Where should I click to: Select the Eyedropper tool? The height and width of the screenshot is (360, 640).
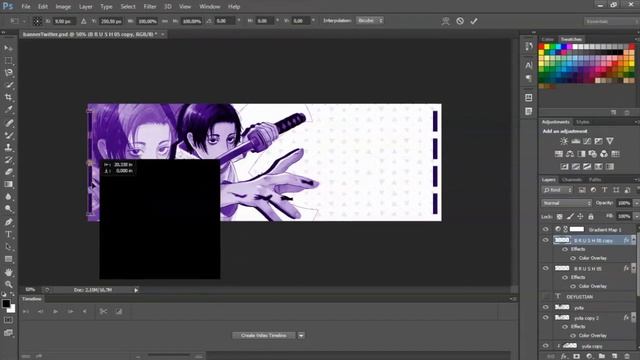8,109
